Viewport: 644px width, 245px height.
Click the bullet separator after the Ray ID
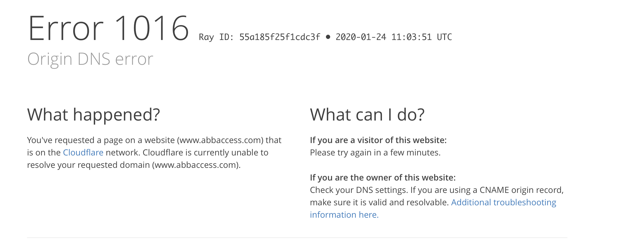pos(328,37)
